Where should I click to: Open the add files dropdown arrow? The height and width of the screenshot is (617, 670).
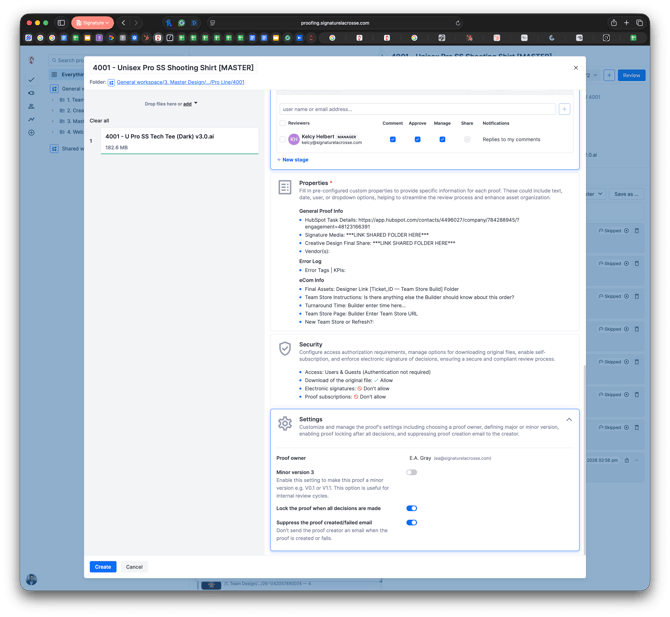pyautogui.click(x=196, y=103)
